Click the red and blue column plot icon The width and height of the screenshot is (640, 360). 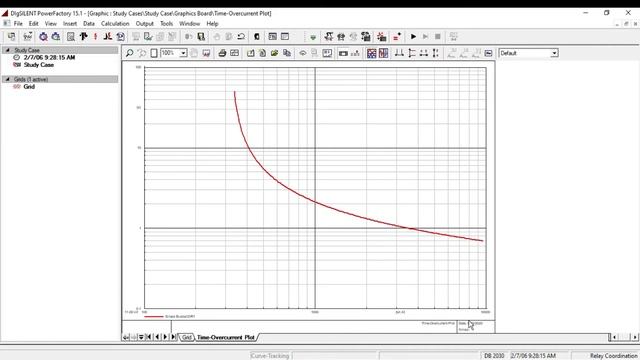click(x=383, y=53)
